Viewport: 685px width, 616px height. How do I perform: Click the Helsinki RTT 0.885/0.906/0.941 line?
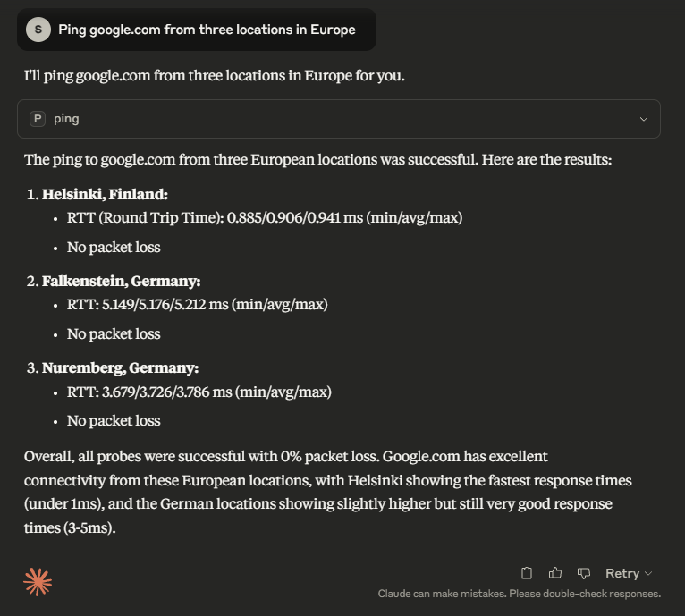point(265,217)
